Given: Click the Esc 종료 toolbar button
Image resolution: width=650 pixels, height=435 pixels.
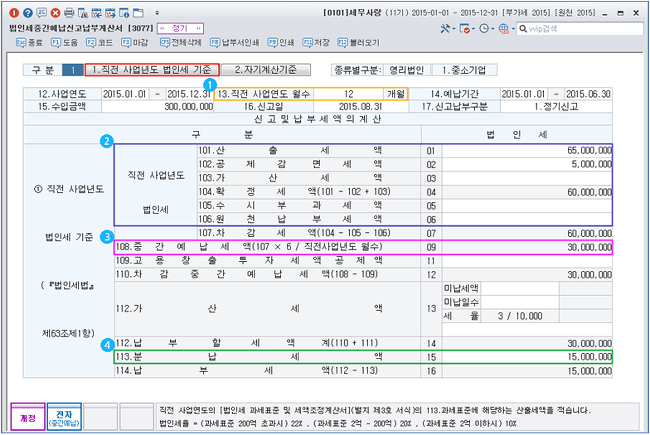Looking at the screenshot, I should tap(29, 43).
